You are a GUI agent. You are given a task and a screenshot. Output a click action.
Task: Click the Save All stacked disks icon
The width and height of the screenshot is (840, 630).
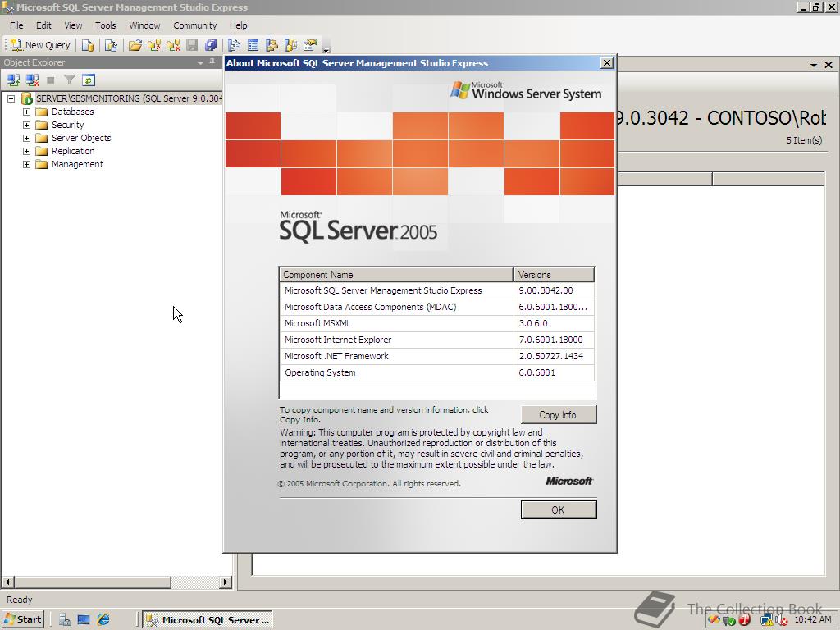click(211, 46)
